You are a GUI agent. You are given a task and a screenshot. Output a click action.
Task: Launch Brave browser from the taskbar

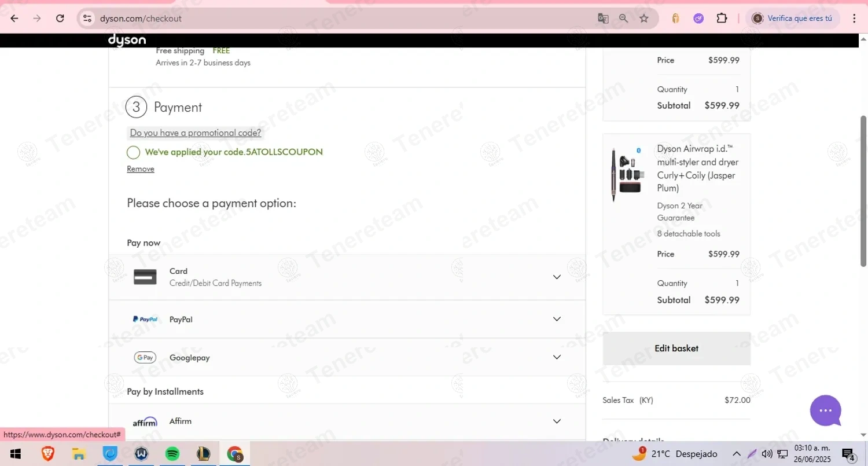[x=48, y=454]
